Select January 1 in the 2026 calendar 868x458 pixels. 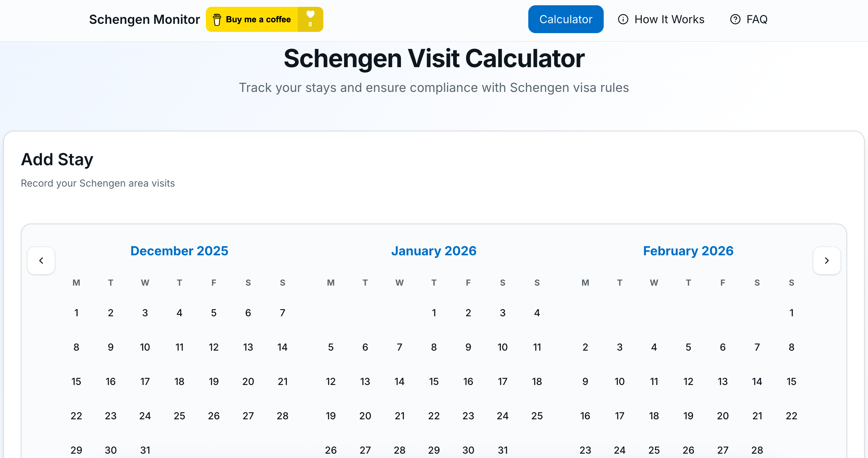click(x=434, y=313)
